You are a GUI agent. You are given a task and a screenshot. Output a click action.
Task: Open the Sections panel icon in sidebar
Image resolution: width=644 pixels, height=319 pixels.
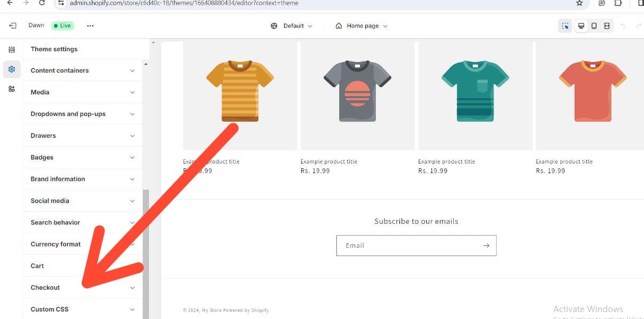coord(12,49)
